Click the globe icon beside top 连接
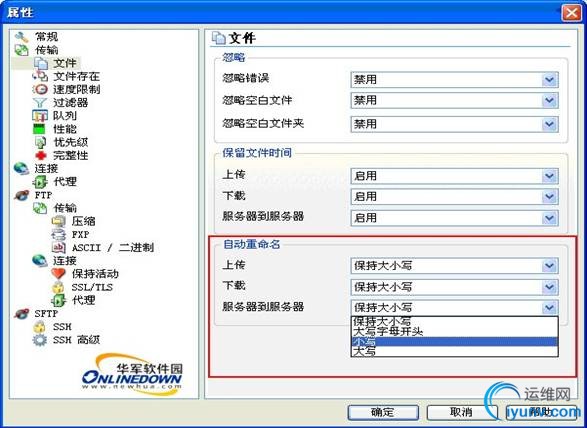 coord(22,169)
